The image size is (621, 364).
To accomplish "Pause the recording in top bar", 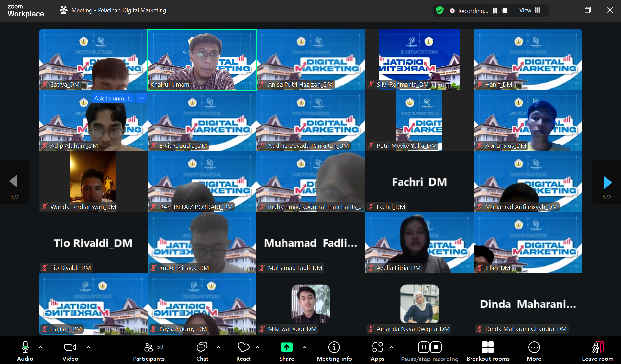I will coord(495,11).
